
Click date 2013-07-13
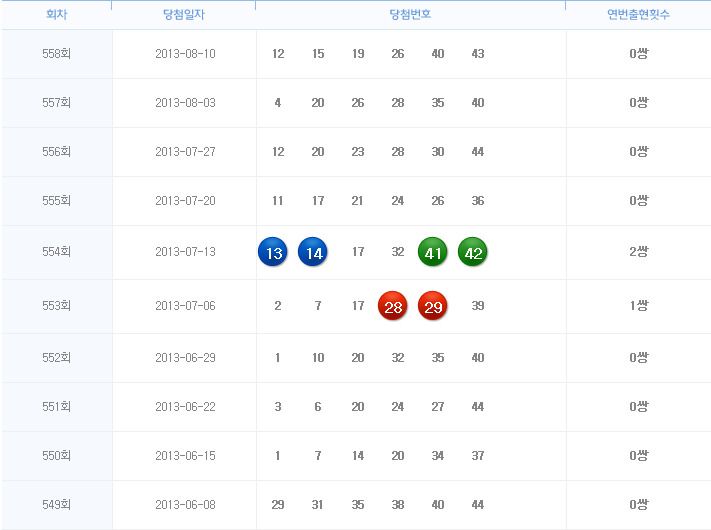(x=185, y=252)
